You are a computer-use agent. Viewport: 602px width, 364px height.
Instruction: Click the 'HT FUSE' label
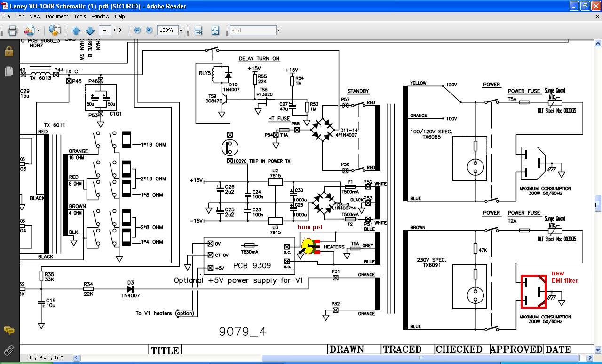click(x=279, y=119)
